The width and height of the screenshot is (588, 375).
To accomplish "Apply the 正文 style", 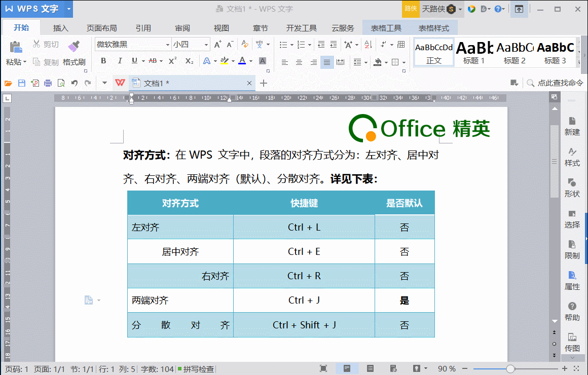I will [x=434, y=53].
